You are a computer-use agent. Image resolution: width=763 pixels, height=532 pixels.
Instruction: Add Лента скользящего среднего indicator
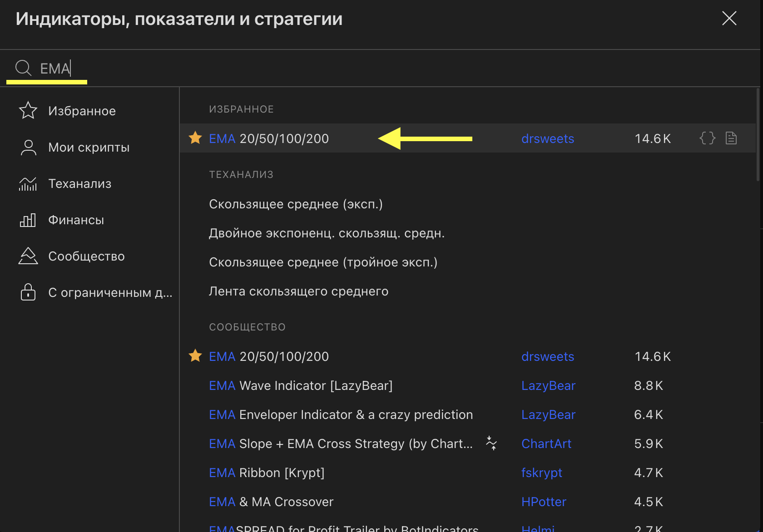[x=298, y=291]
